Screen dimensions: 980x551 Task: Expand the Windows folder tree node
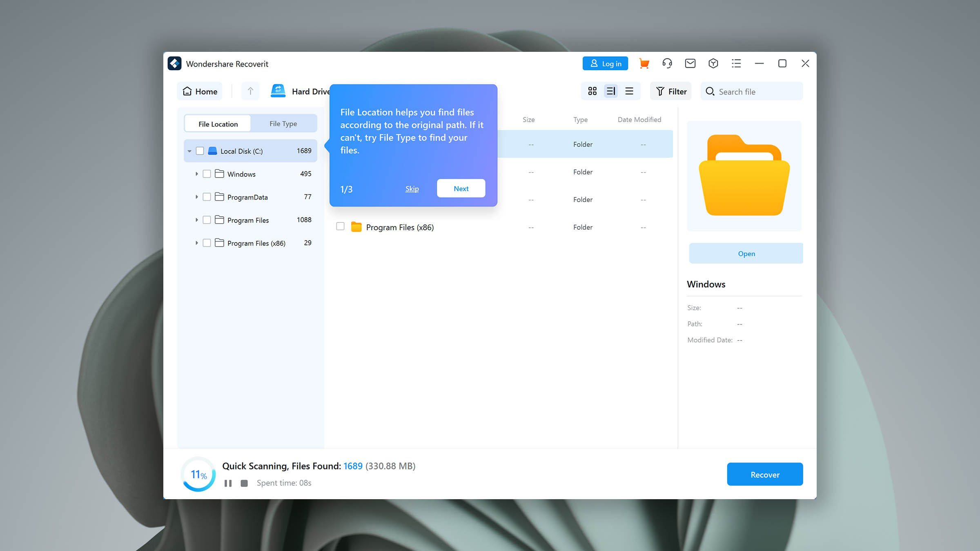(x=196, y=174)
